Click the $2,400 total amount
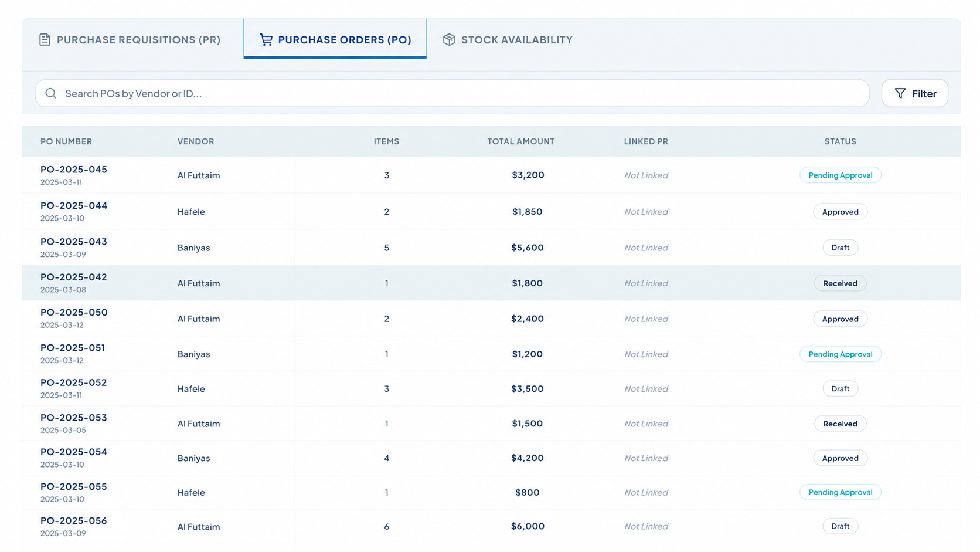The image size is (980, 552). click(528, 319)
